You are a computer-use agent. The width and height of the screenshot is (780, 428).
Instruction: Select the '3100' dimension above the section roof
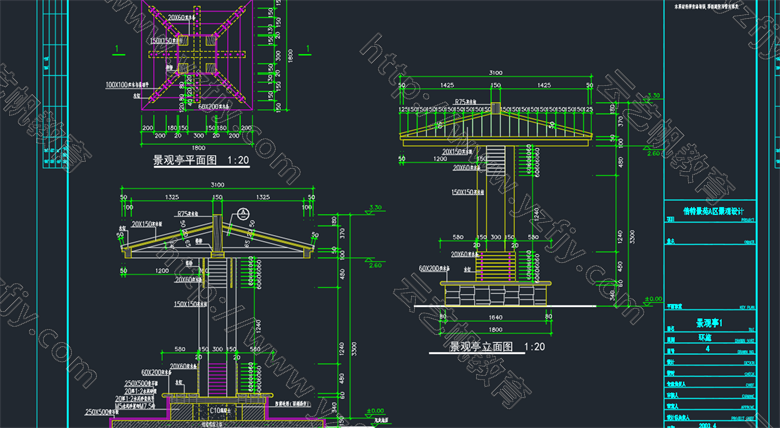click(217, 185)
